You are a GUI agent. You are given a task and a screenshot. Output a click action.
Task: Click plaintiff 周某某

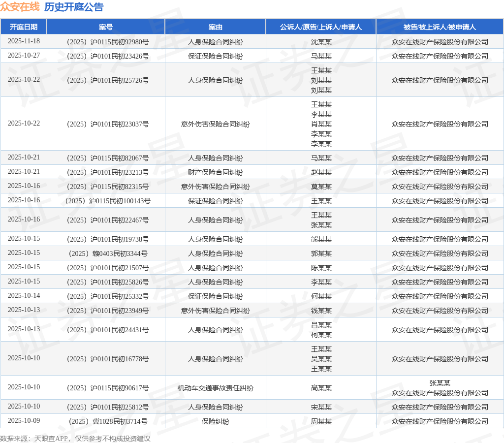321,421
